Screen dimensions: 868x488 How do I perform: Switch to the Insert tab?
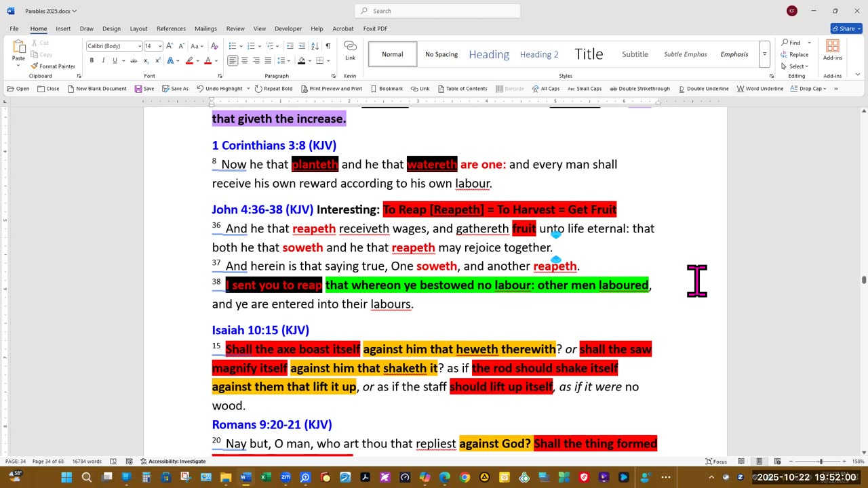63,28
